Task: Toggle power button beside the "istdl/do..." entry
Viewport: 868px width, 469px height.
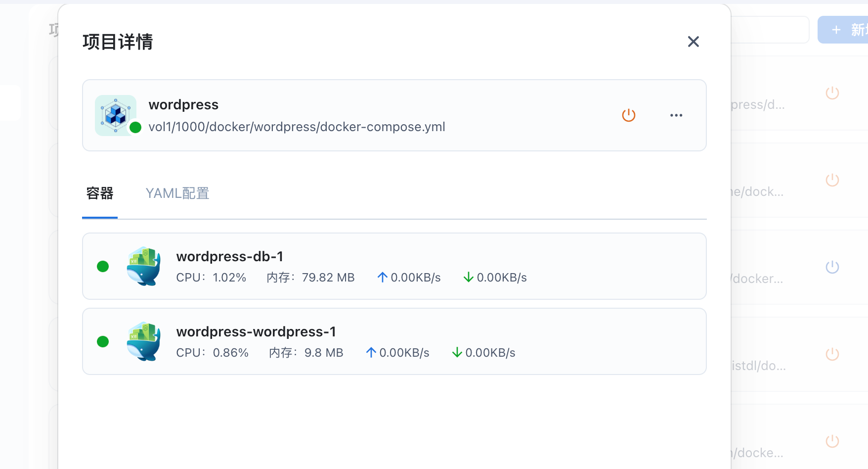Action: [x=832, y=354]
